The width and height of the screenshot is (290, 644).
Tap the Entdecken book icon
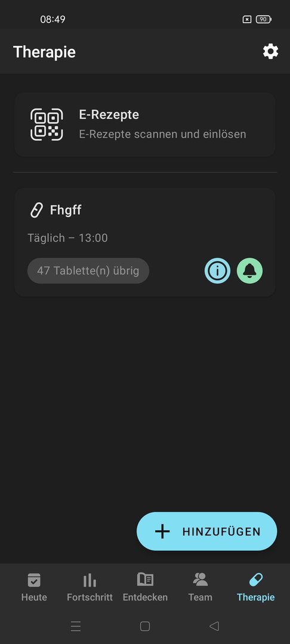(x=145, y=579)
